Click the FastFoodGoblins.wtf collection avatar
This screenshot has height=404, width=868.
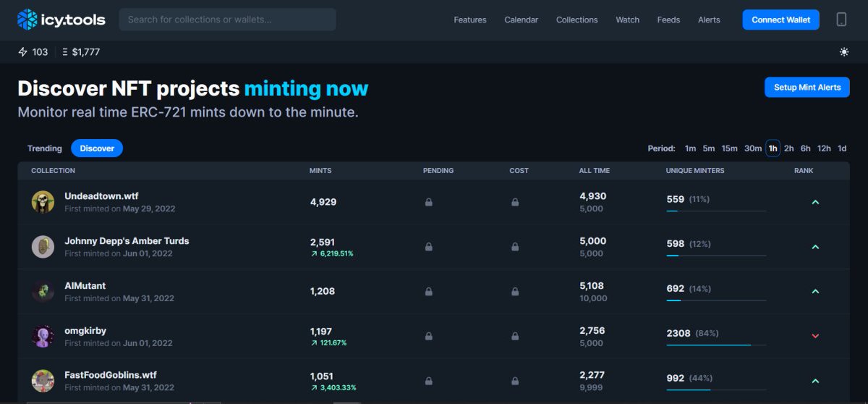[x=43, y=382]
